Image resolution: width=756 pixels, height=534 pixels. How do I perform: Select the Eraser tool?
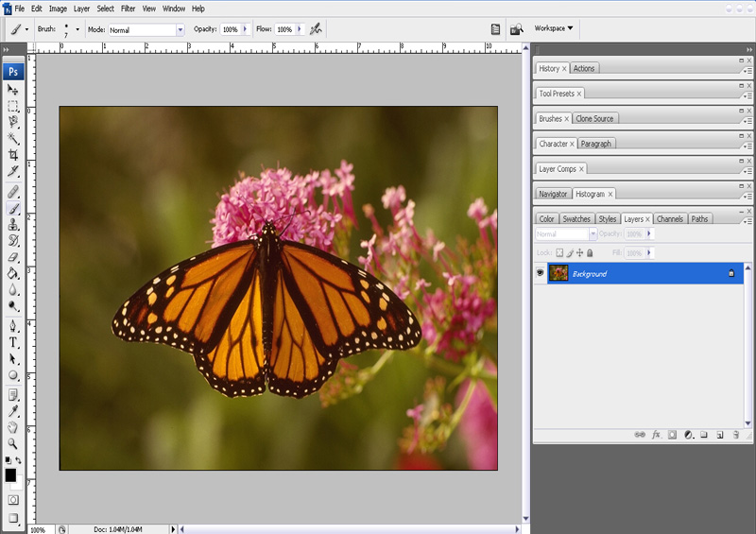click(x=13, y=257)
